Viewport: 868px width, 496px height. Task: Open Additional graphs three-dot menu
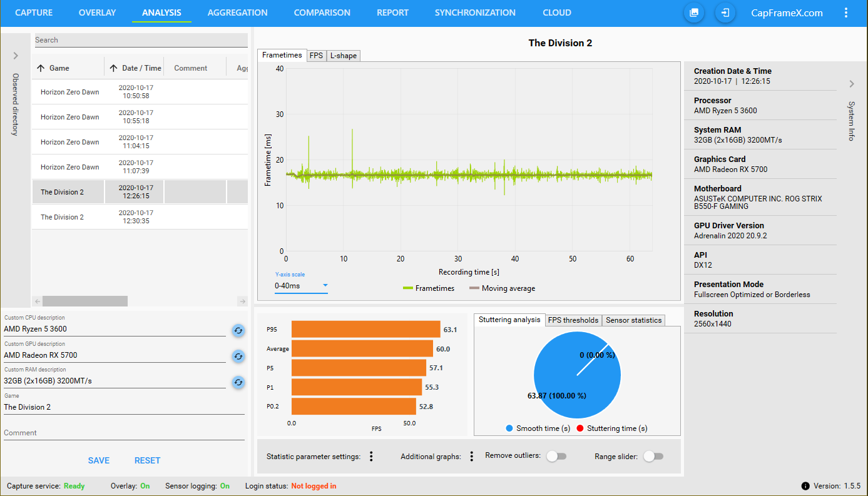(472, 457)
